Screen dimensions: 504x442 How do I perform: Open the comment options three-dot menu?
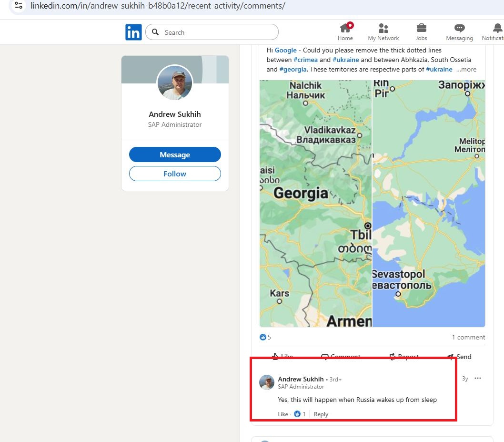tap(478, 378)
